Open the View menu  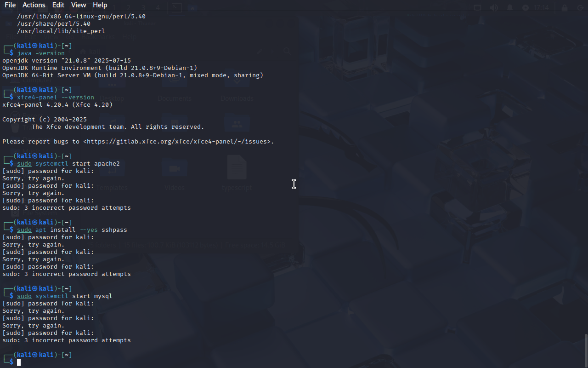(79, 5)
